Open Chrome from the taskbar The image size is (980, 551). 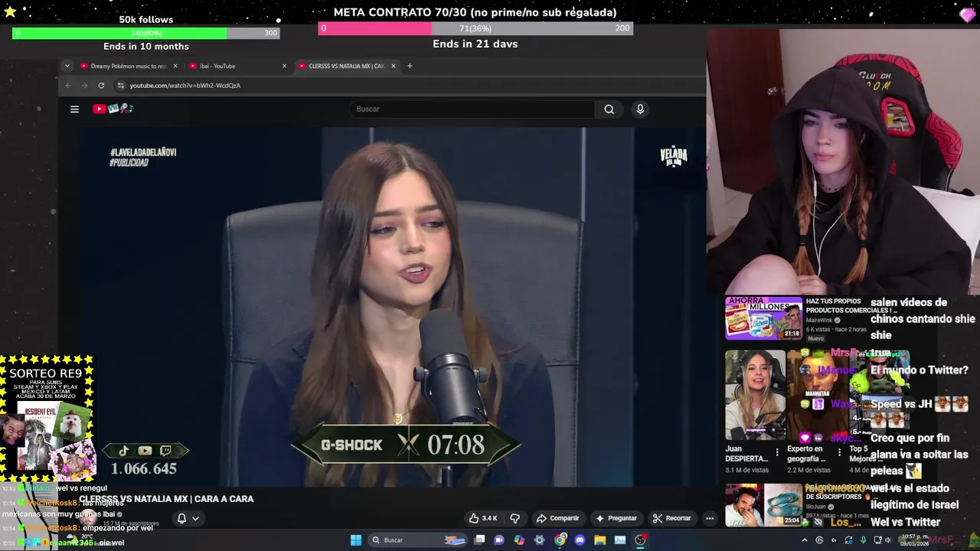tap(560, 540)
